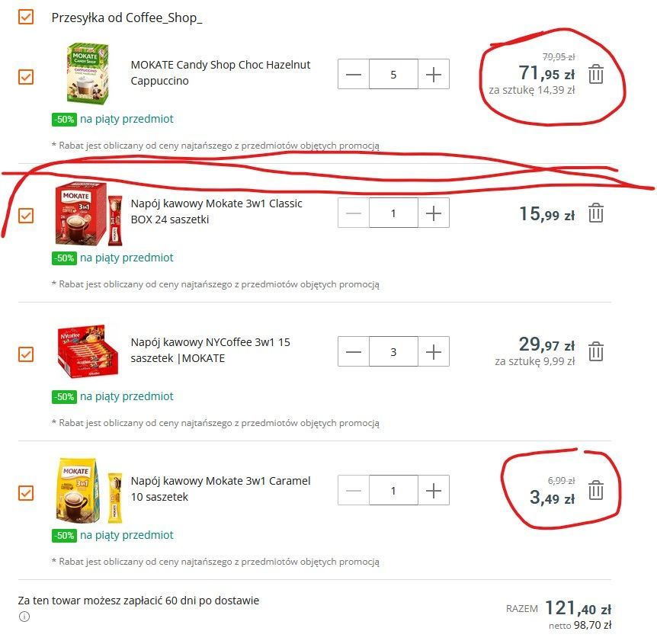This screenshot has height=644, width=657.
Task: Toggle checkbox for MOKATE Candy Shop Cappuccino
Action: pos(26,77)
